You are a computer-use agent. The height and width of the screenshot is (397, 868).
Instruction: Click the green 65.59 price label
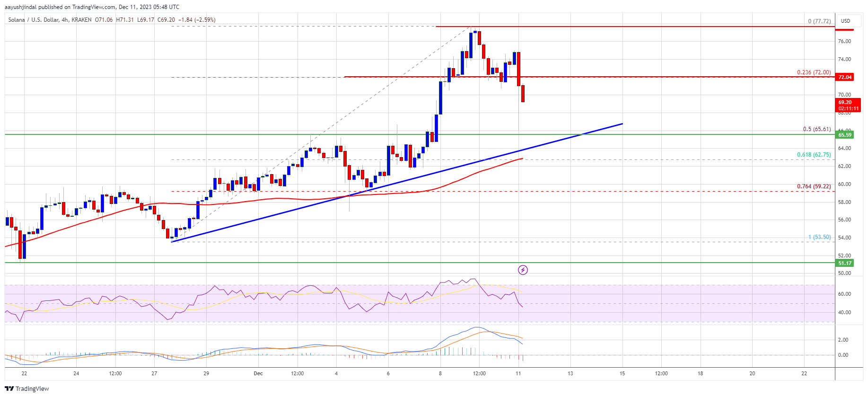click(x=845, y=135)
